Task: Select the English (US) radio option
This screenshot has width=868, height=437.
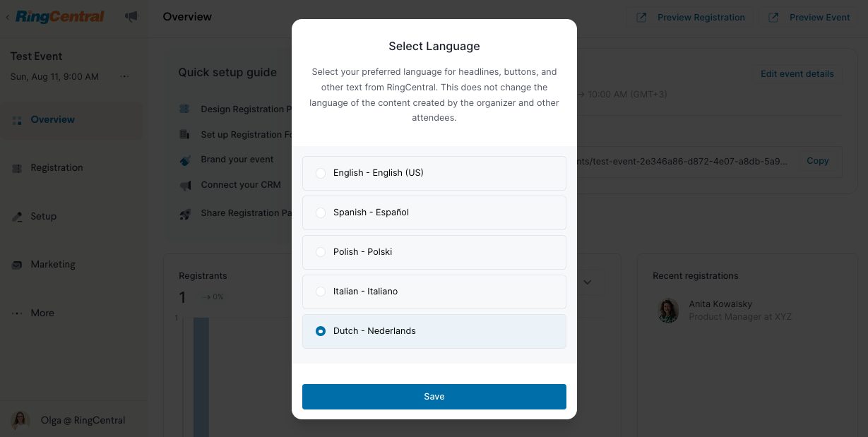Action: (321, 173)
